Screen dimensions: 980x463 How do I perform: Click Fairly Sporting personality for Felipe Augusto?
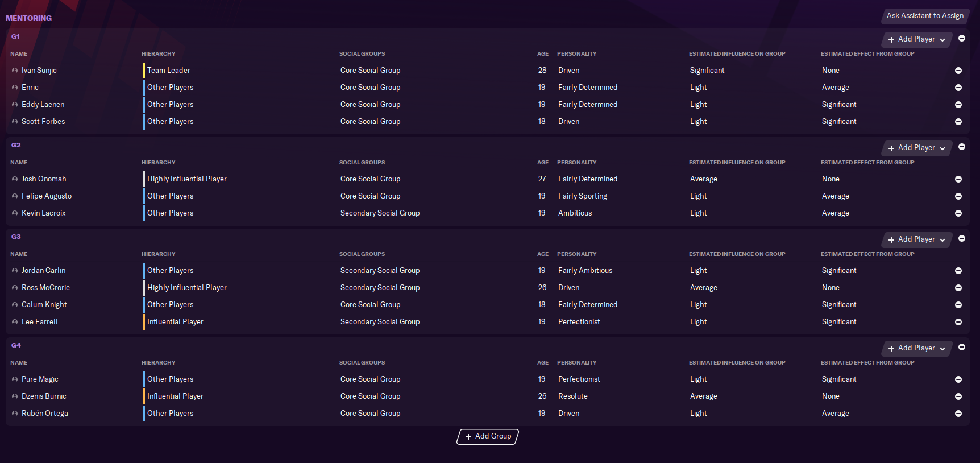coord(583,196)
